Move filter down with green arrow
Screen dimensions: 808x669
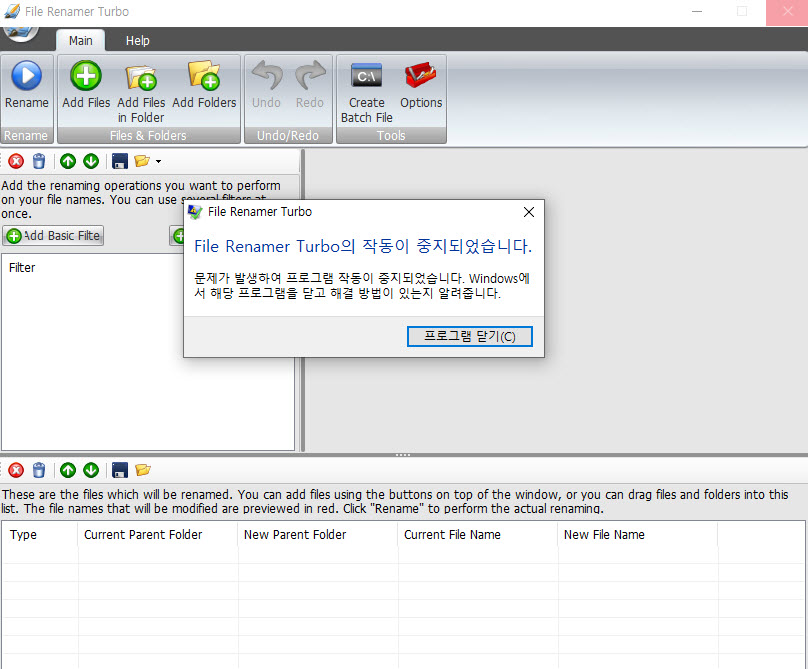pos(91,161)
